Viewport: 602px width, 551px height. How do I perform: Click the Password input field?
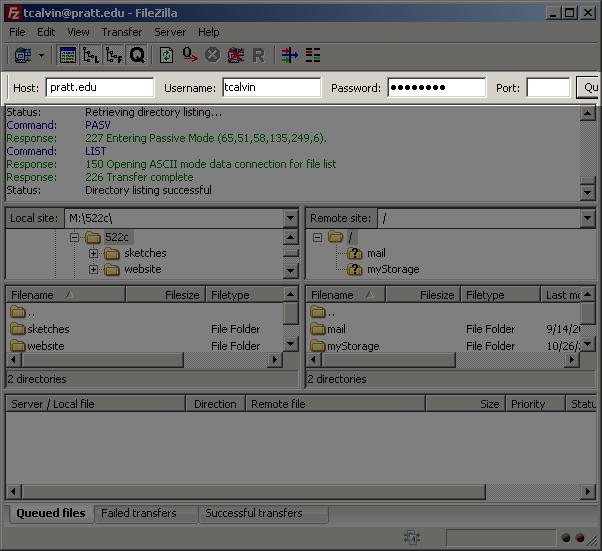(437, 88)
